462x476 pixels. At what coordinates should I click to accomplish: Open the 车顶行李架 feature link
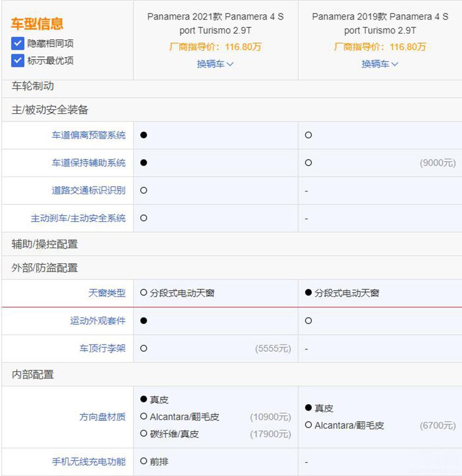[x=102, y=349]
